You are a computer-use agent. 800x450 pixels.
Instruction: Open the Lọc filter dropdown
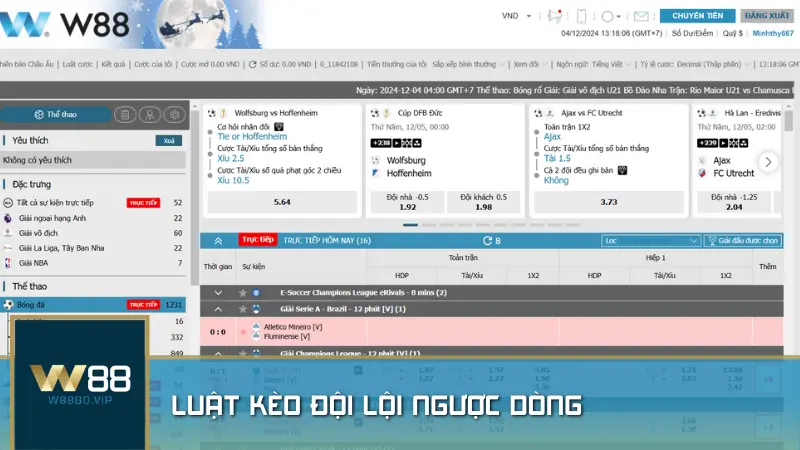tap(648, 241)
